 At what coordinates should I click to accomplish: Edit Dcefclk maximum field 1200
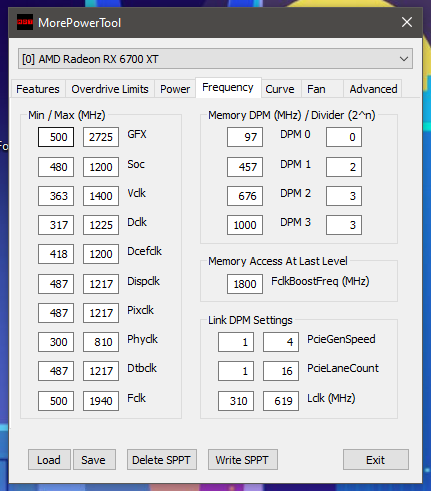101,254
